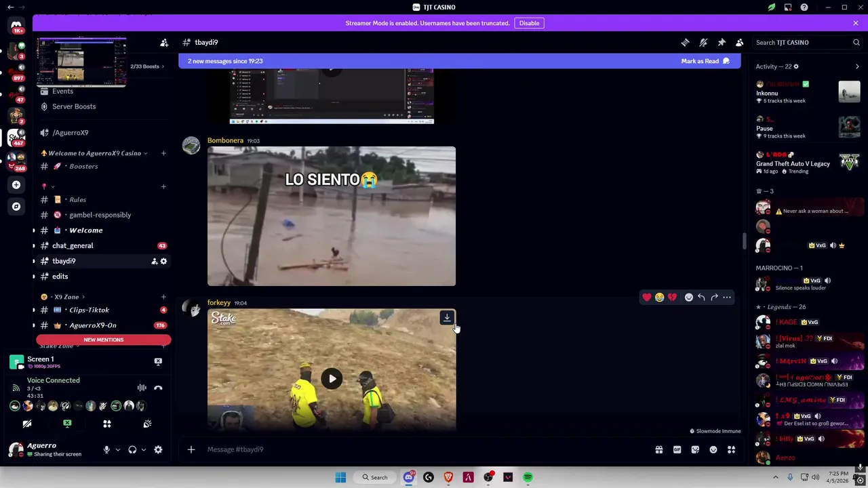Click the Search TJT CASINO field

point(807,43)
